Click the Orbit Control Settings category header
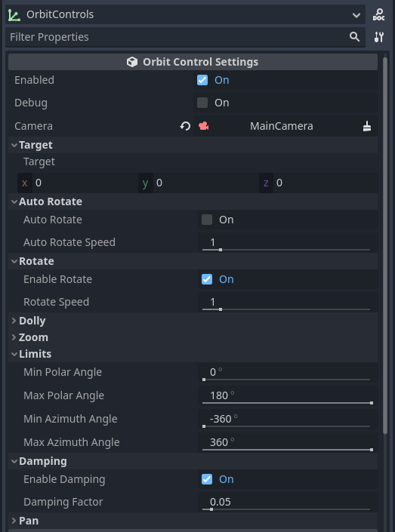This screenshot has height=532, width=395. point(193,62)
